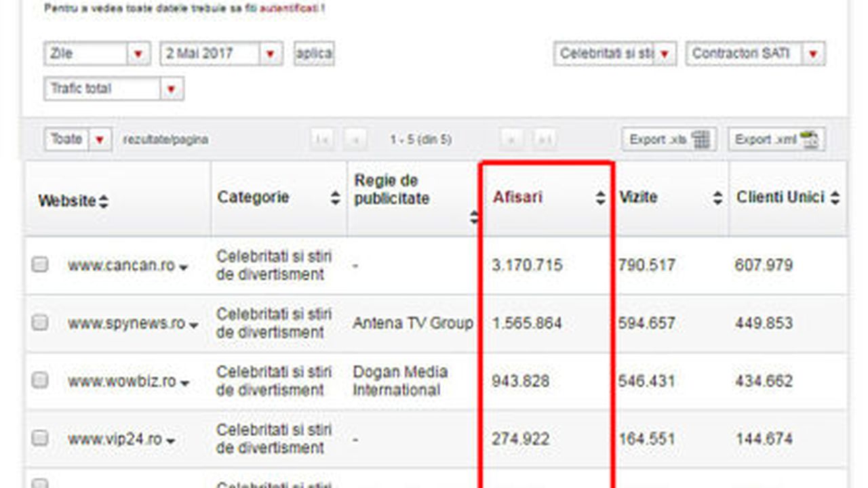Expand the www.cancan.ro site arrow

point(183,268)
